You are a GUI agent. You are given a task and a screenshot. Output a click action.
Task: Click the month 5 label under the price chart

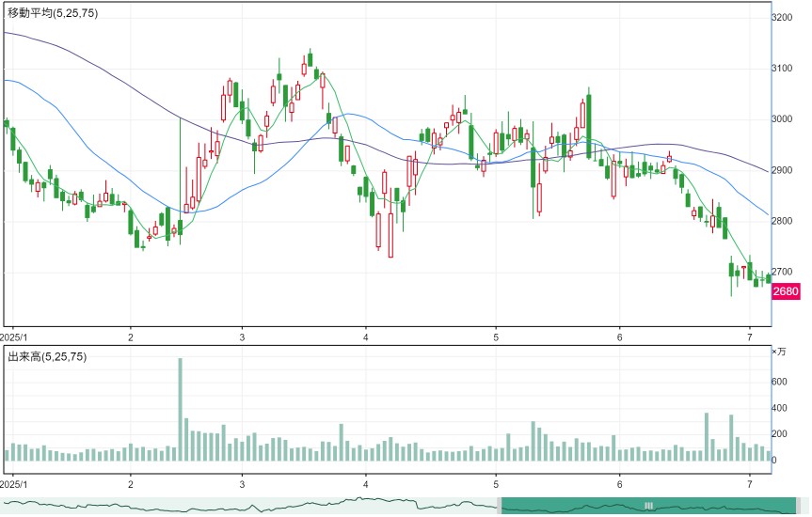pos(496,338)
